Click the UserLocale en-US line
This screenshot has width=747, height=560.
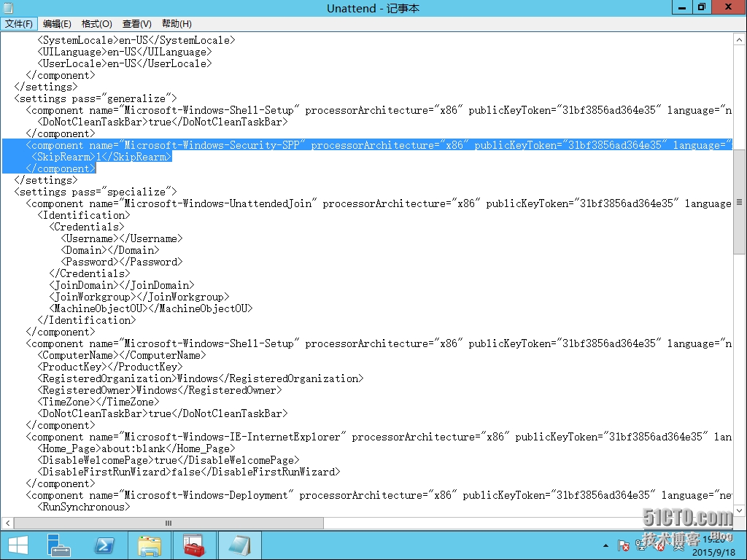[124, 63]
